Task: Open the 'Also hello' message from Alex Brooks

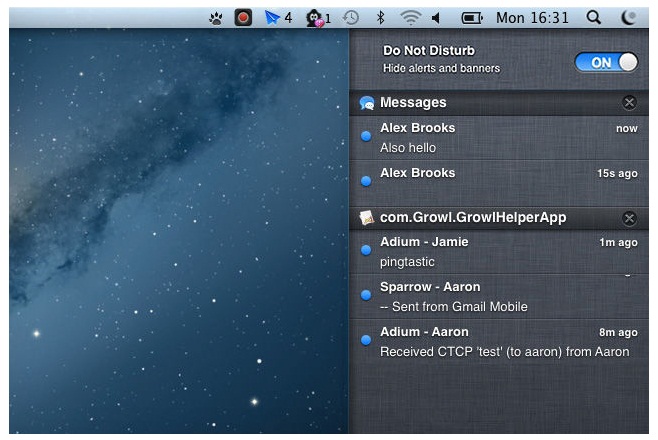Action: [x=499, y=138]
